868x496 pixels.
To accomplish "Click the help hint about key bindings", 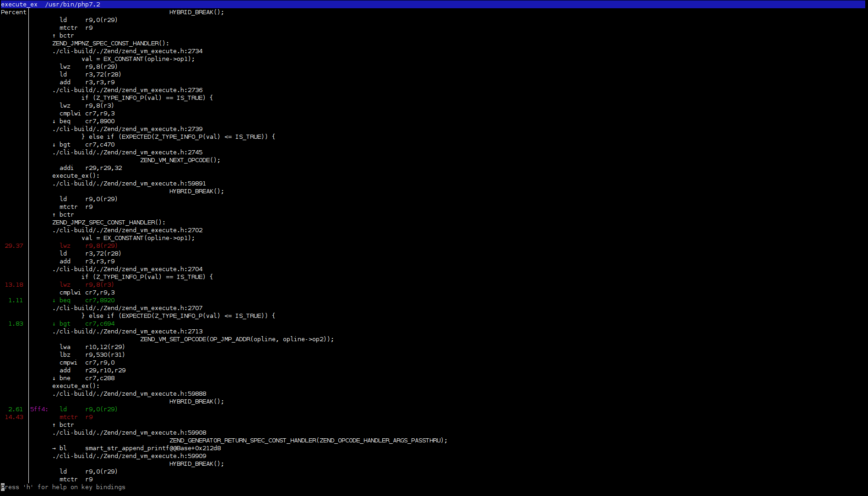I will [63, 487].
